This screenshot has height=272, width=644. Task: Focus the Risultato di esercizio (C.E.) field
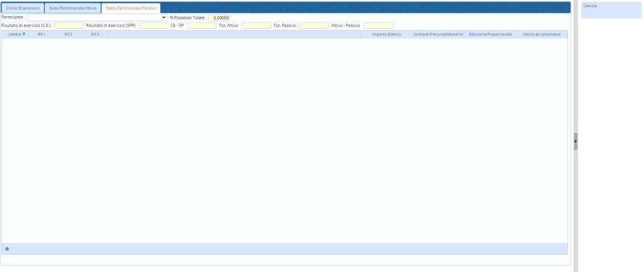click(69, 26)
